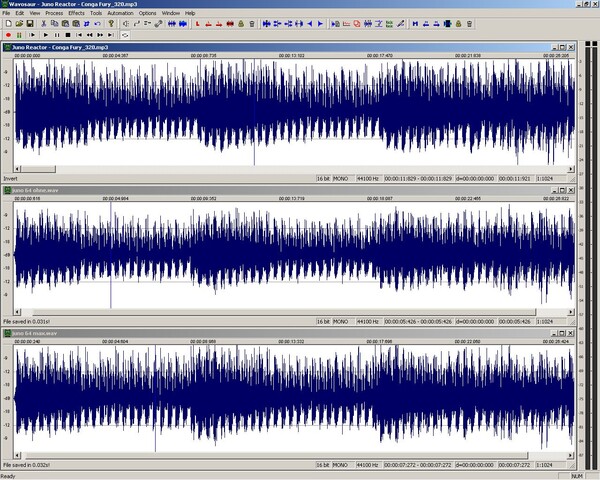
Task: Click the left scroll arrow in the middle waveform window
Action: coord(17,312)
